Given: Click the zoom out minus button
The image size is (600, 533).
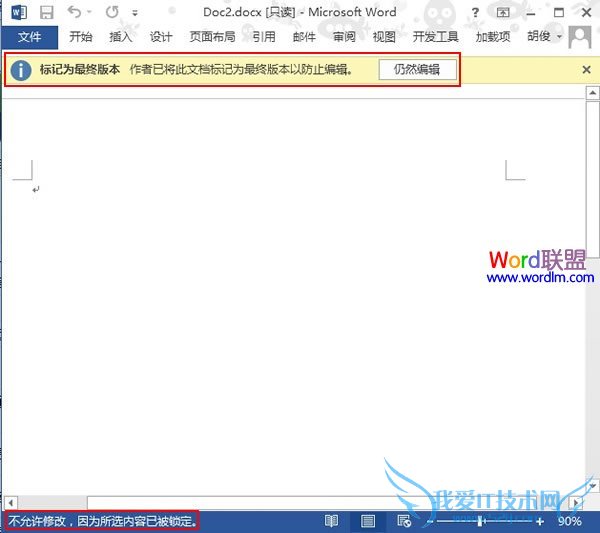Looking at the screenshot, I should click(430, 521).
